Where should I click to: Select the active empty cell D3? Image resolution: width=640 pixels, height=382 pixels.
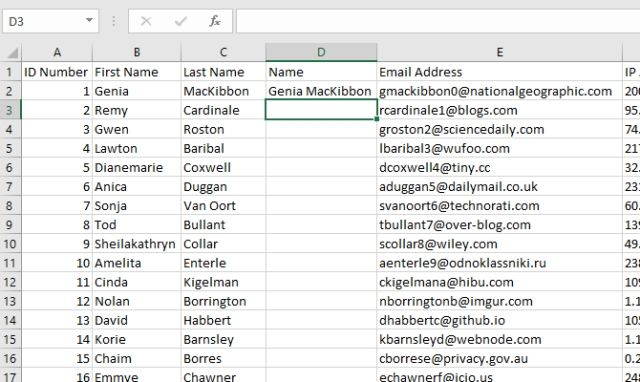[321, 110]
